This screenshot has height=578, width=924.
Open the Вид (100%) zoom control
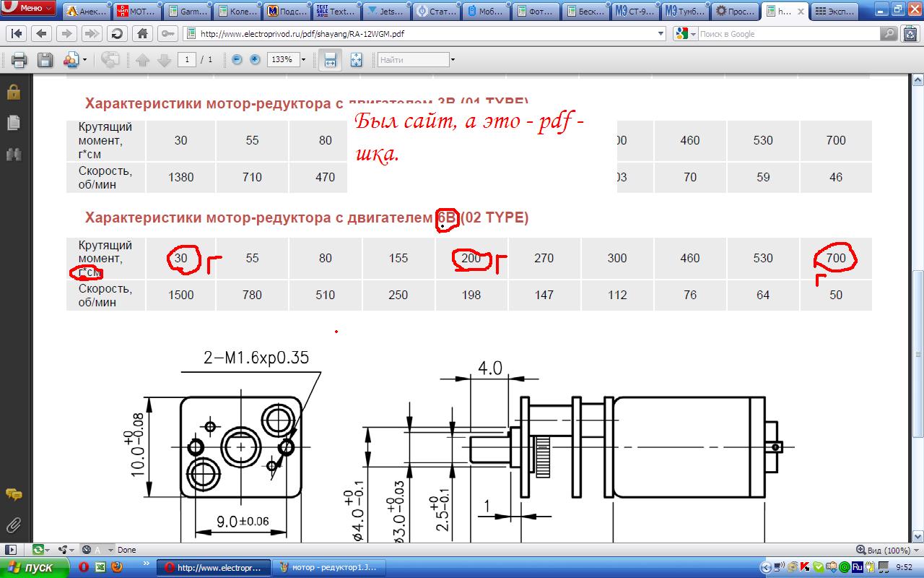coord(888,550)
